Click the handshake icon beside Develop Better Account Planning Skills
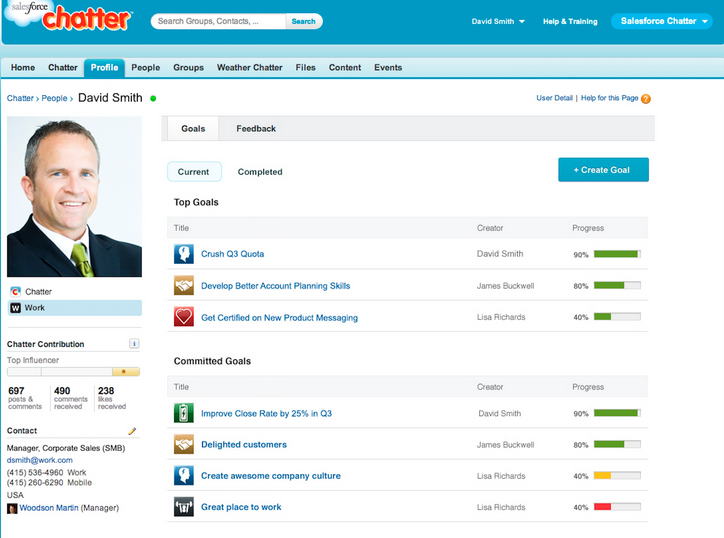Image resolution: width=724 pixels, height=538 pixels. point(183,285)
